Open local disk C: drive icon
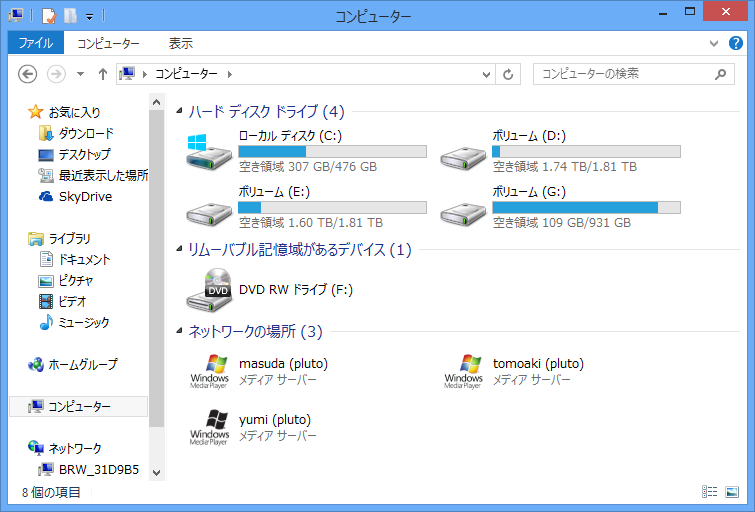Image resolution: width=755 pixels, height=512 pixels. [209, 150]
